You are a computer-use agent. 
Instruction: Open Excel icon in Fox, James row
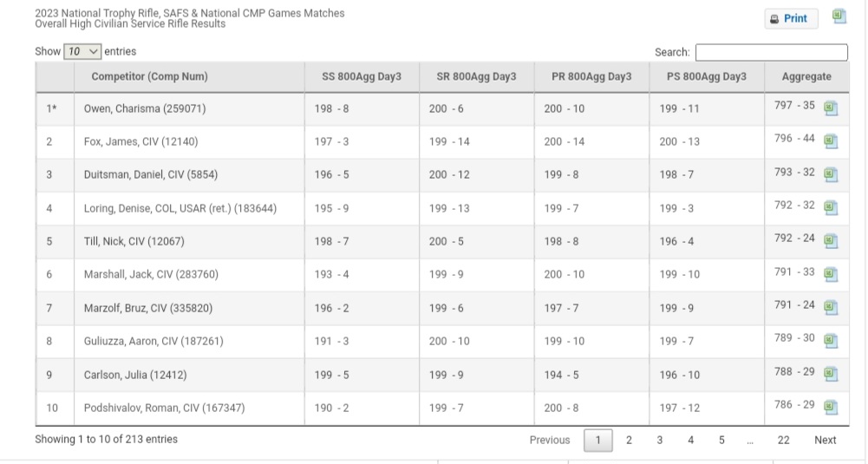point(831,141)
